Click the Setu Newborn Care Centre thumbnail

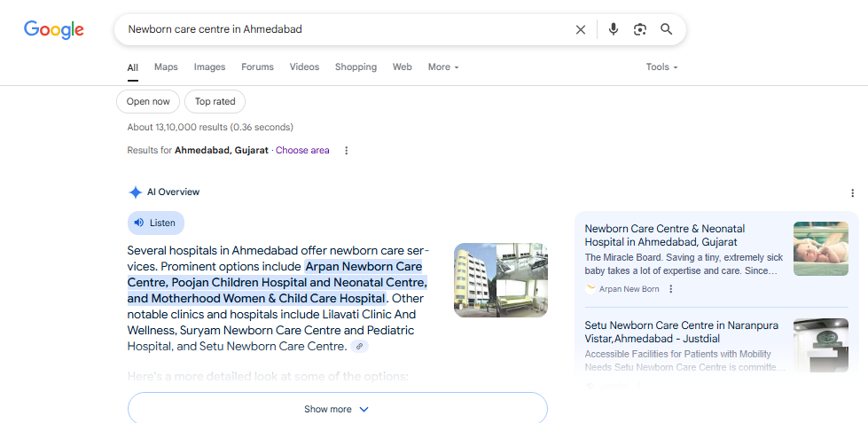click(x=821, y=345)
